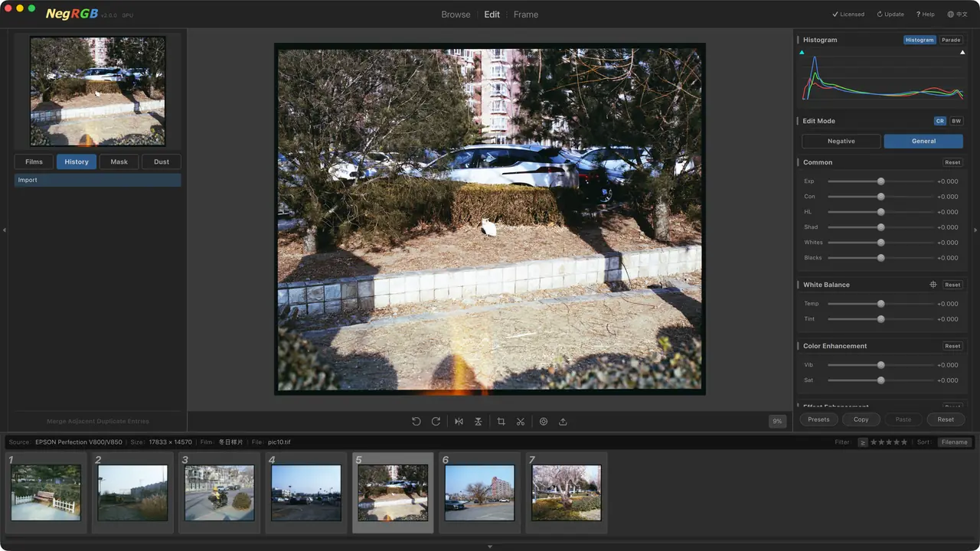980x551 pixels.
Task: Switch to the Mask panel tab
Action: [x=119, y=161]
